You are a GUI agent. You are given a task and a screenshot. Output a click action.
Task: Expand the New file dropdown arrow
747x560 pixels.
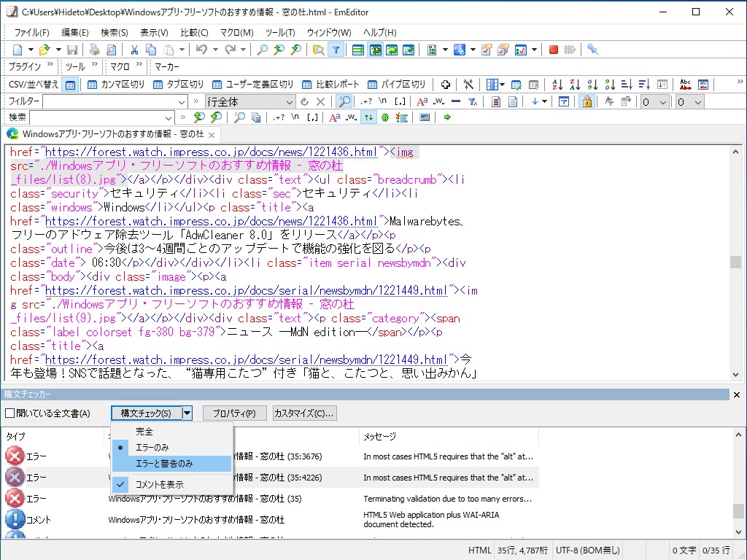31,50
